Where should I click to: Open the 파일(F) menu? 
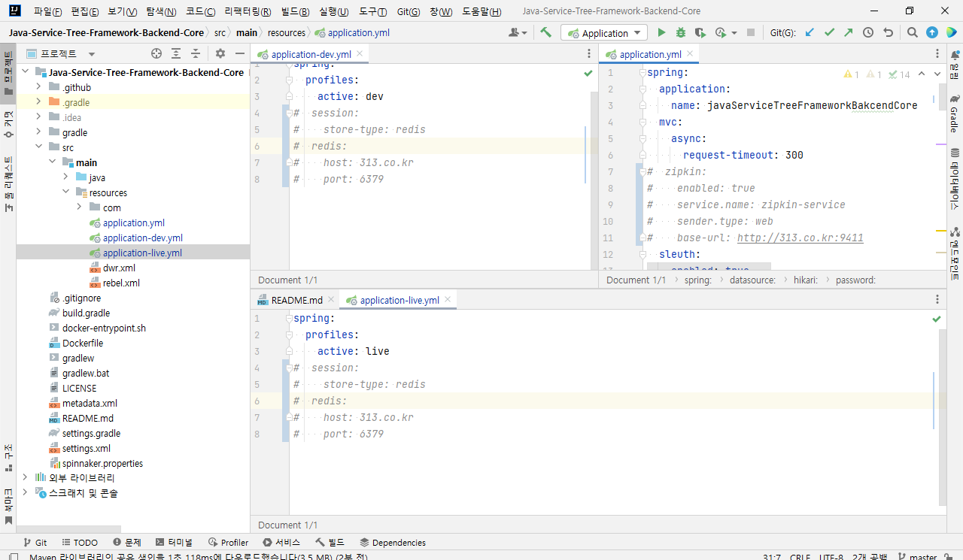47,11
